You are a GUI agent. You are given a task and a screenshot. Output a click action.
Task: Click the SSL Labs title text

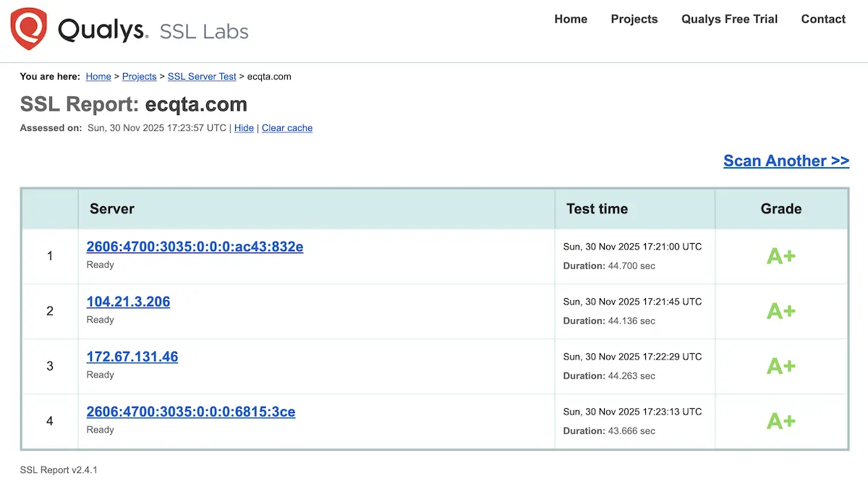(x=203, y=32)
